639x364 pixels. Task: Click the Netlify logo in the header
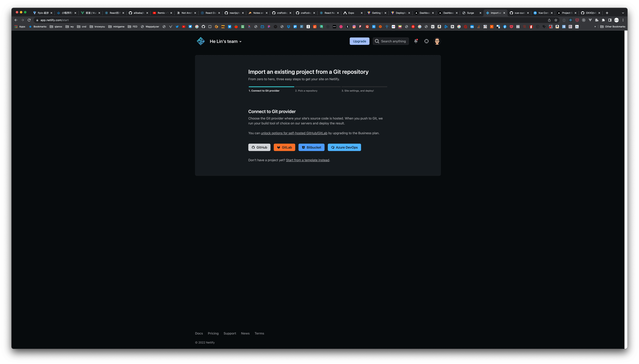pos(201,41)
